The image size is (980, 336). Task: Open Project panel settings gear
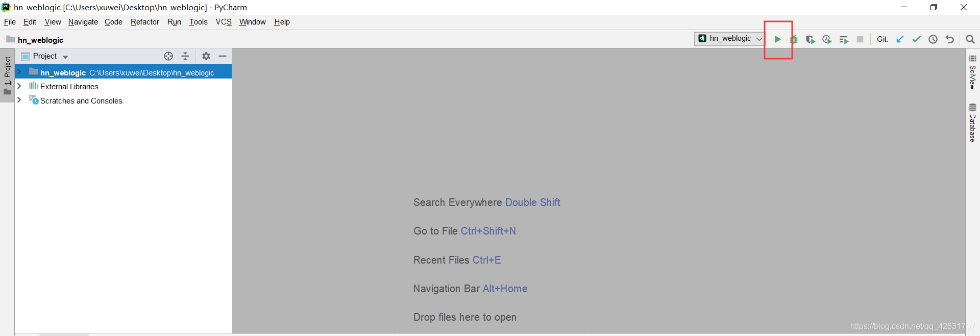[206, 56]
